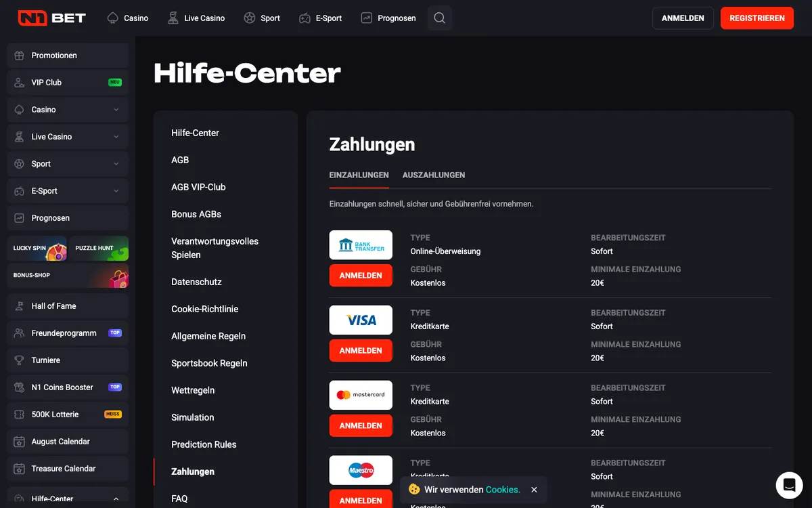The height and width of the screenshot is (508, 812).
Task: Open the live chat bubble icon
Action: [789, 485]
